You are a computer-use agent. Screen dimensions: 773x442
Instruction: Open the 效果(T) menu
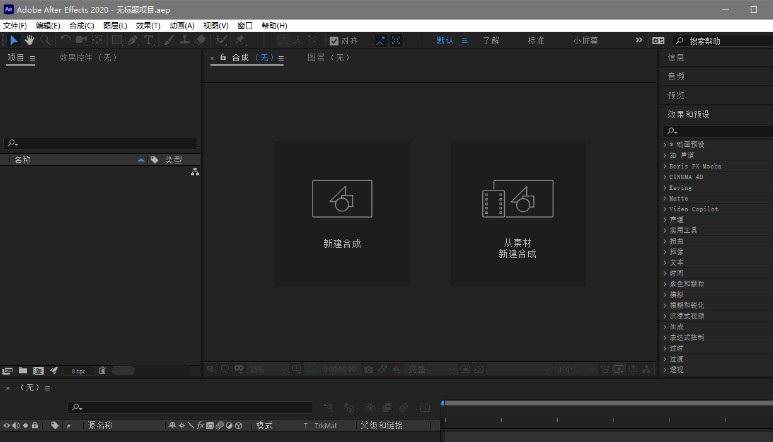(x=148, y=25)
